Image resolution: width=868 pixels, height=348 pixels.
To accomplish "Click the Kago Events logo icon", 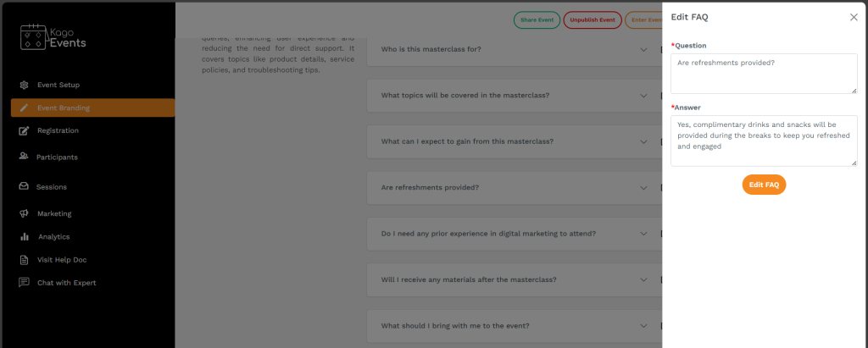I will coord(33,36).
